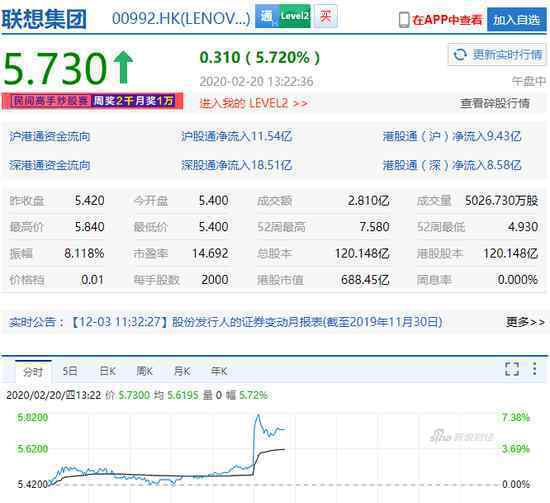Open the 年K chart tab
The height and width of the screenshot is (503, 550).
pyautogui.click(x=219, y=371)
